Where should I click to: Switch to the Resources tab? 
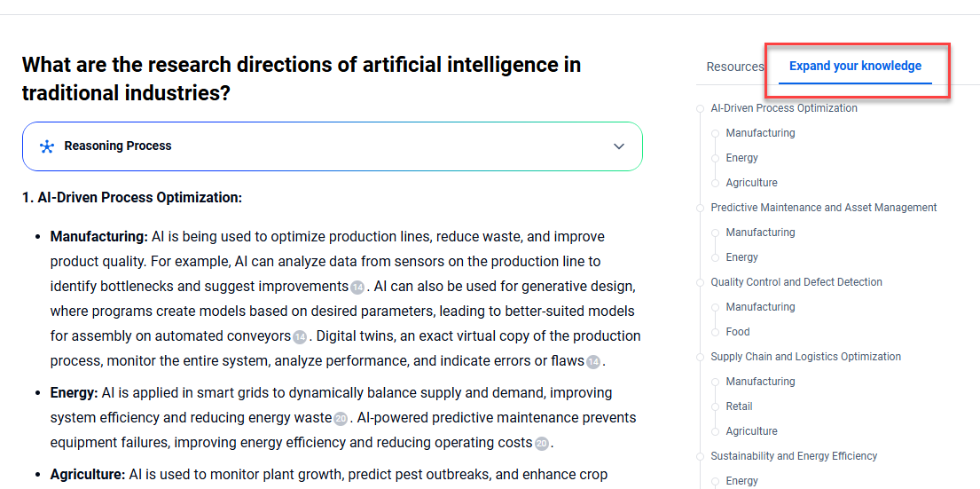734,67
